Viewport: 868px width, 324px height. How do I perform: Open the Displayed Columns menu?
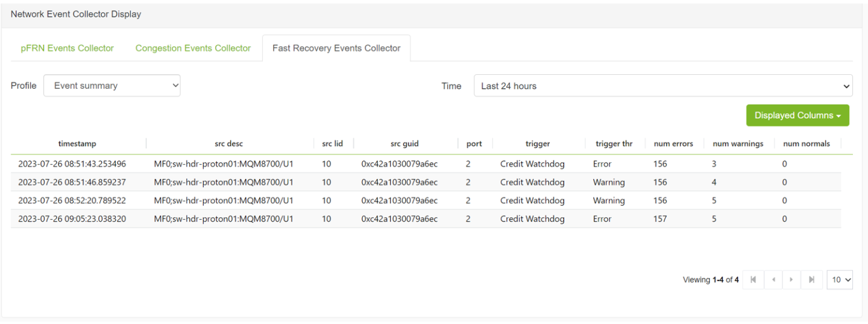pos(797,115)
